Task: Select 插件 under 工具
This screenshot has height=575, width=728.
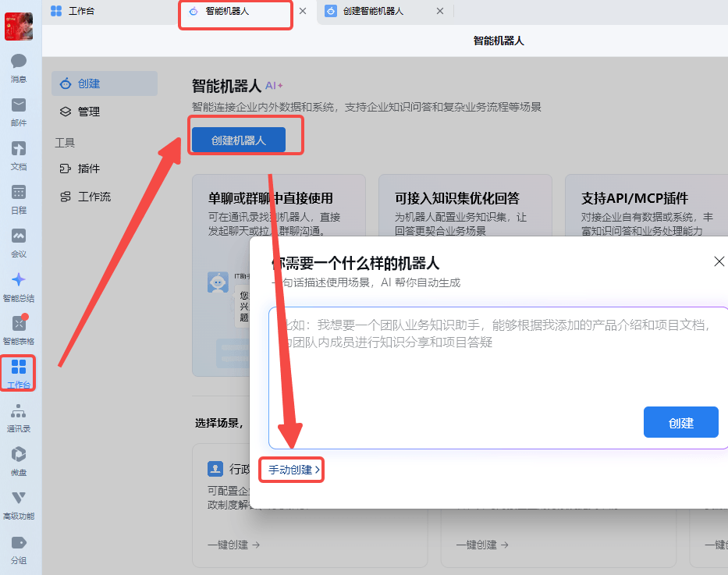Action: coord(88,169)
